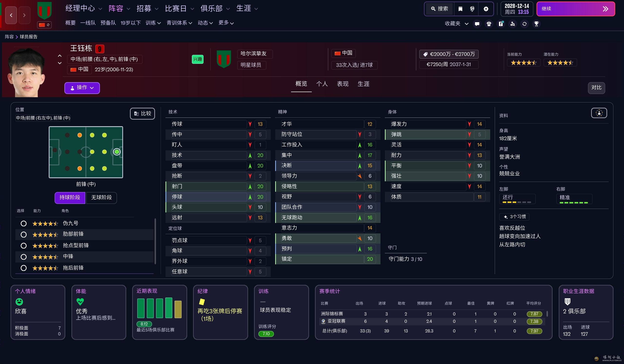Open the notifications exclamation icon

point(501,24)
